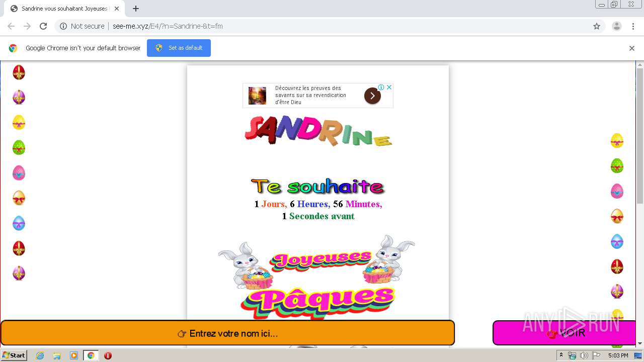
Task: View site information Not secure icon
Action: 63,26
